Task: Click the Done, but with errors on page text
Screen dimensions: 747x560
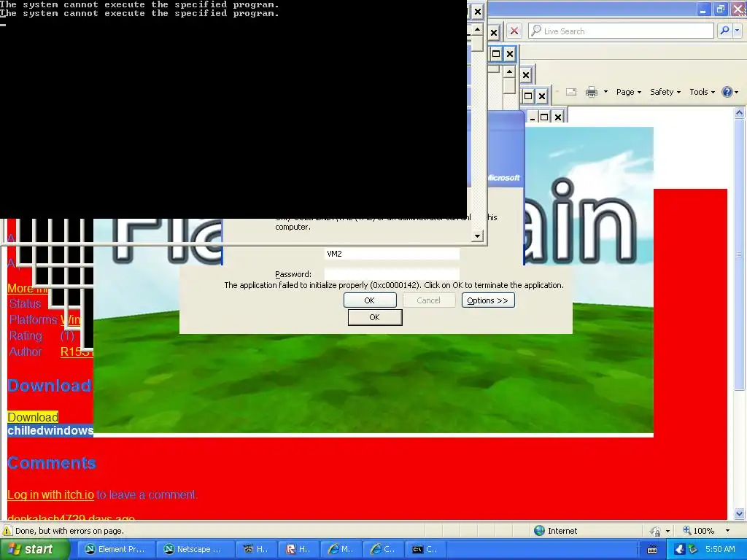Action: point(69,531)
